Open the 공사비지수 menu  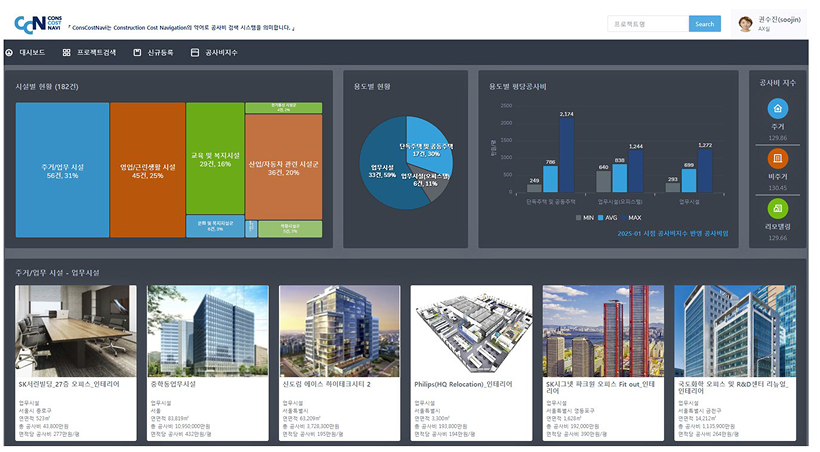point(222,52)
